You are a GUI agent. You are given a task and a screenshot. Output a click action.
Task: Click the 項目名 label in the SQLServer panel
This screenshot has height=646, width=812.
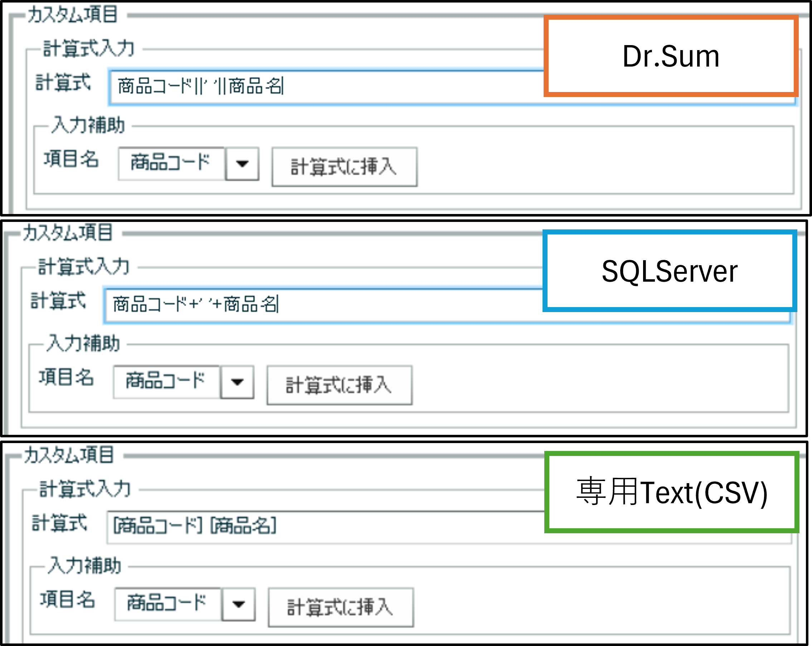point(66,377)
